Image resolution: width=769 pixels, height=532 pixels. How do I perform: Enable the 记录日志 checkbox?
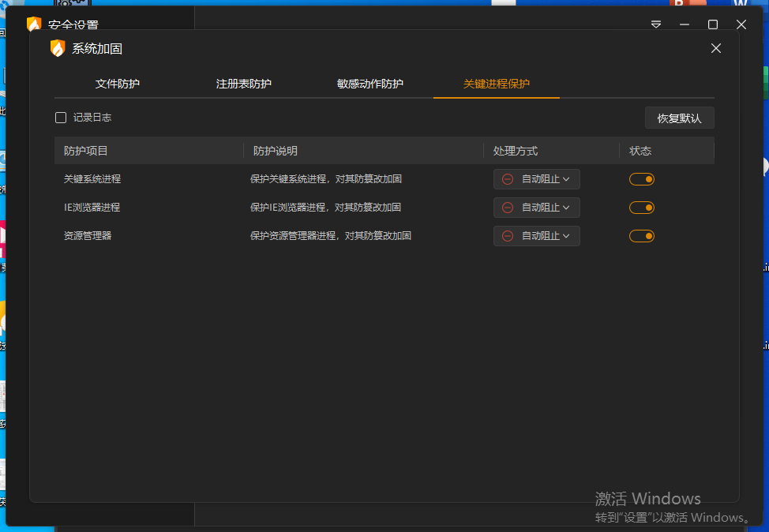pyautogui.click(x=61, y=118)
